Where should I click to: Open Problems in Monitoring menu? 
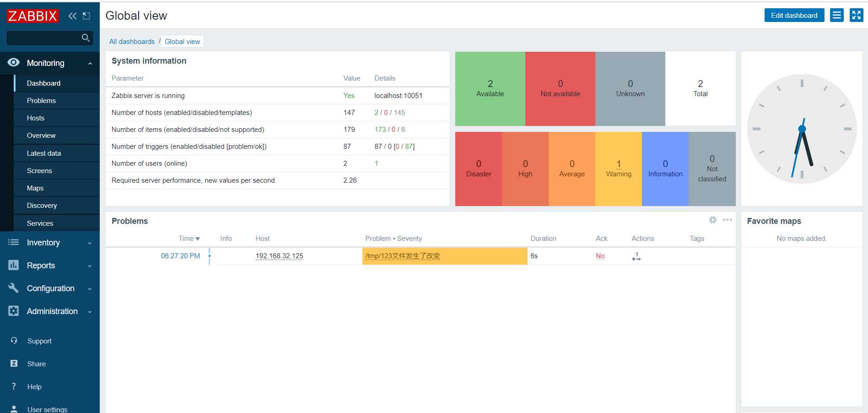coord(57,101)
